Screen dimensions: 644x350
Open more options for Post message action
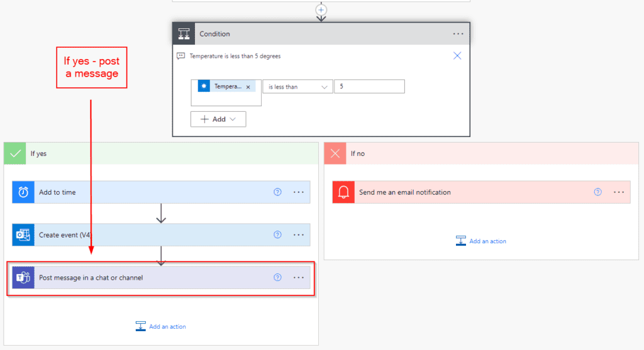pos(299,278)
